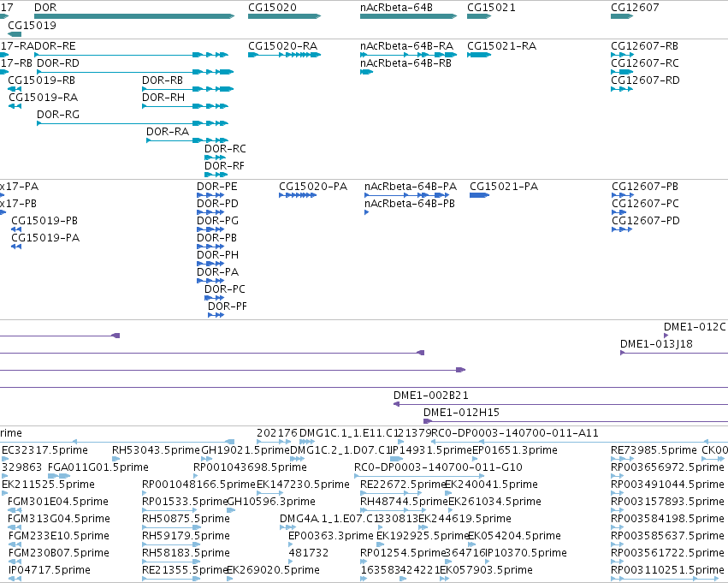Select the CG15019-RB transcript label
728x583 pixels.
pyautogui.click(x=42, y=80)
